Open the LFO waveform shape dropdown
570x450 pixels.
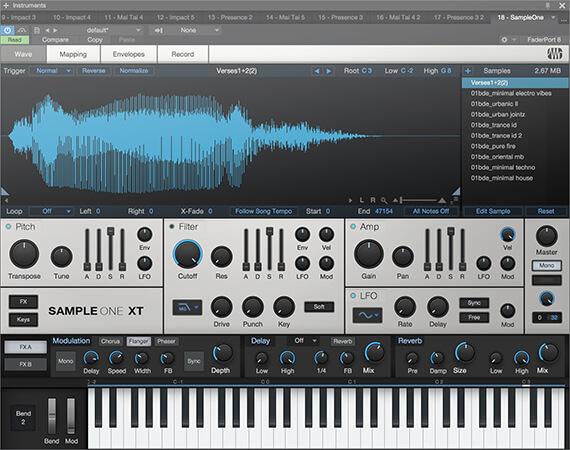(367, 316)
